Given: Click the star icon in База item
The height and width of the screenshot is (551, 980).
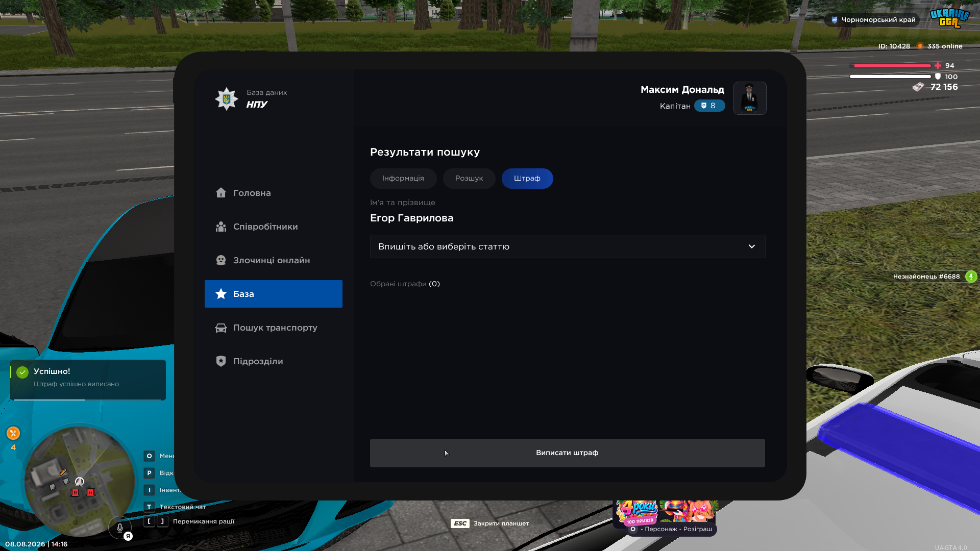Looking at the screenshot, I should 220,293.
